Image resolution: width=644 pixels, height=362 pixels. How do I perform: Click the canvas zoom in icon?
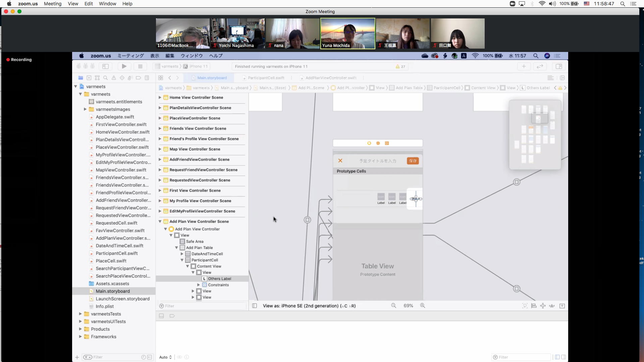point(423,306)
